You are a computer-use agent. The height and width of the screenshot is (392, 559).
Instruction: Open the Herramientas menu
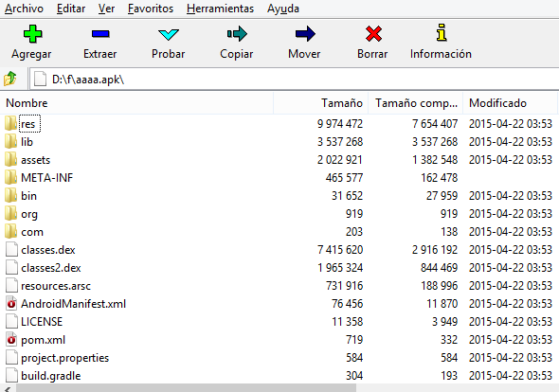click(220, 9)
